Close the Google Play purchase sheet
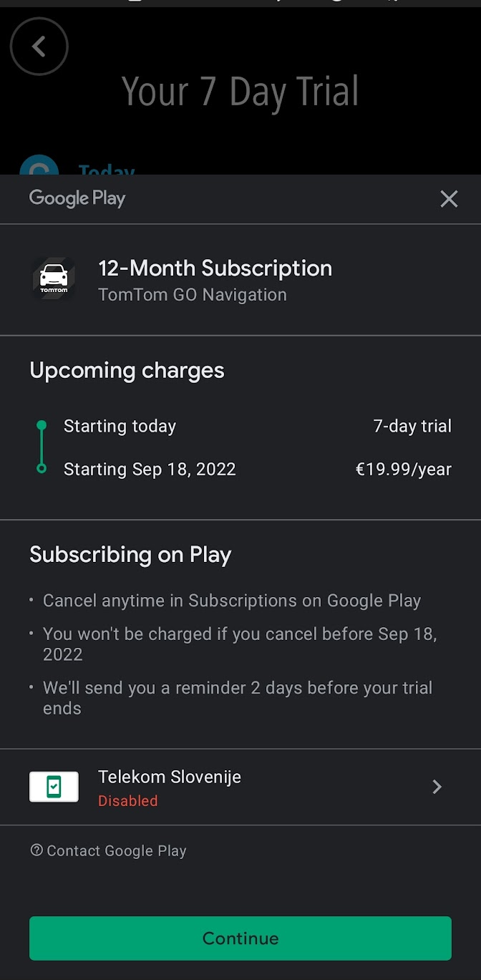 [449, 199]
